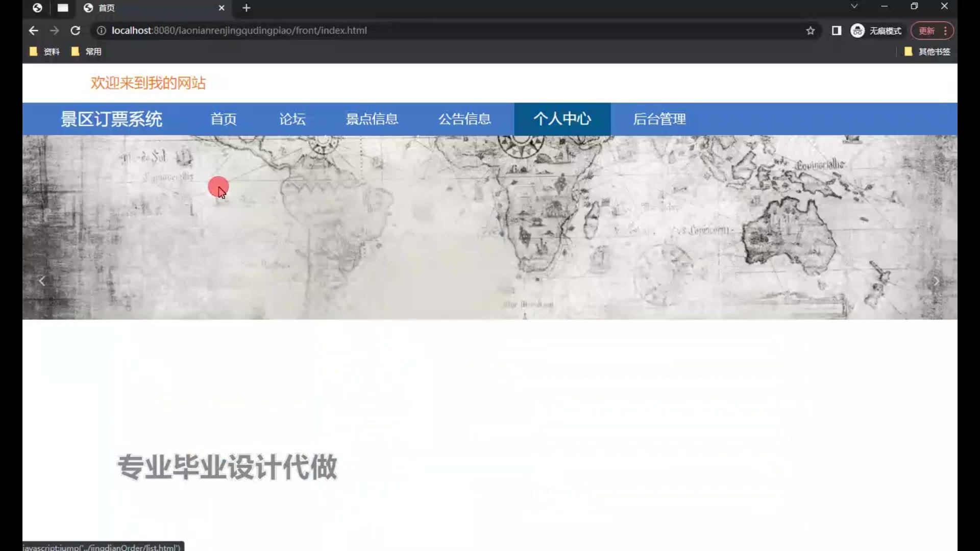Open the 资料 bookmarks folder
The image size is (980, 551).
click(45, 52)
